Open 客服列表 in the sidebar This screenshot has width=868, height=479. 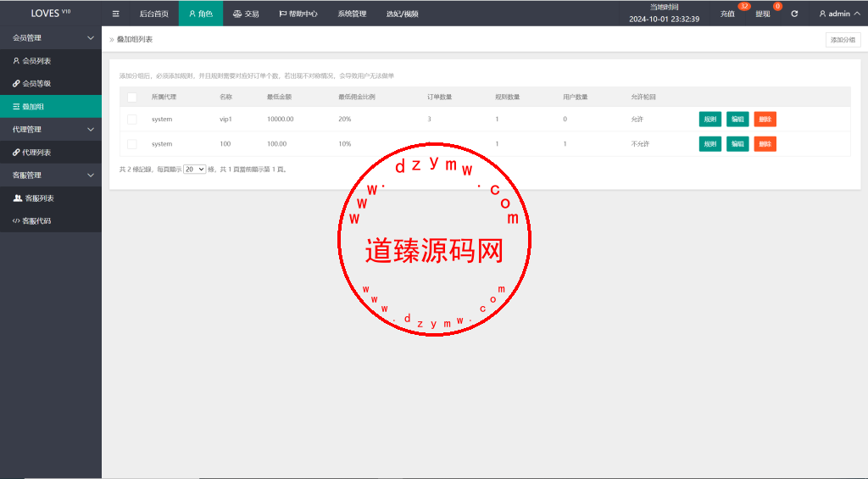click(x=51, y=198)
